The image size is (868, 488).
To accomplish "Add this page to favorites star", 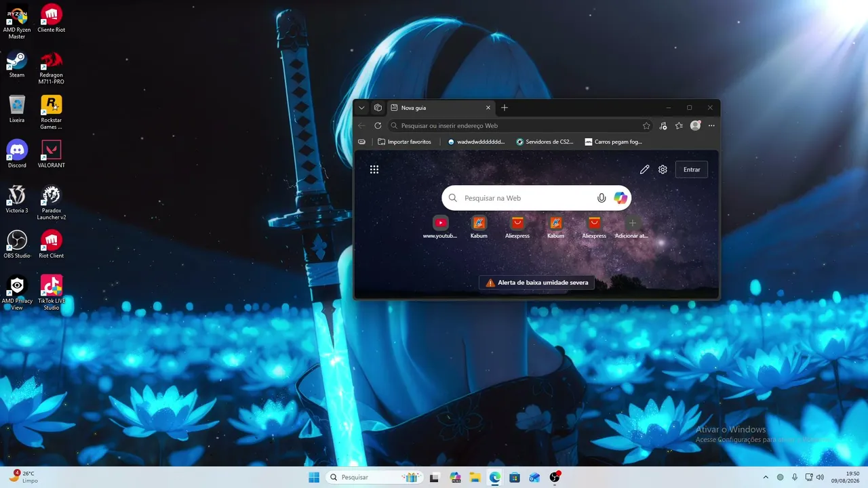I will [646, 125].
